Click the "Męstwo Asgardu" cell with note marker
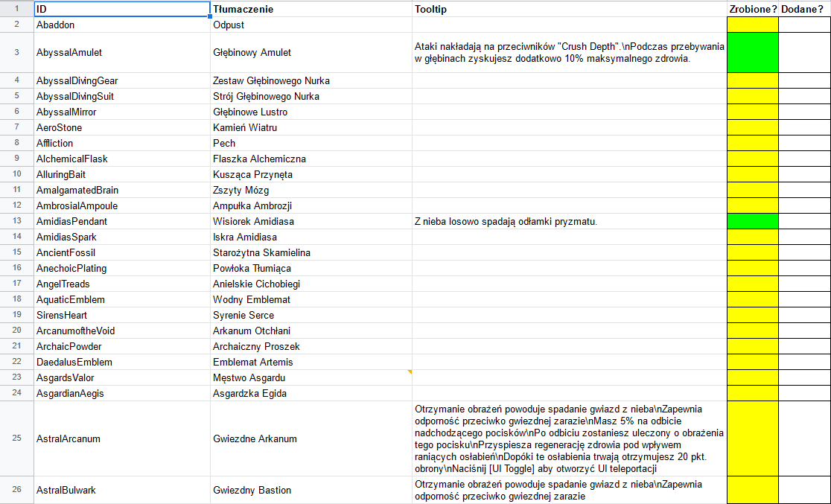Screen dimensions: 831x504 311,377
